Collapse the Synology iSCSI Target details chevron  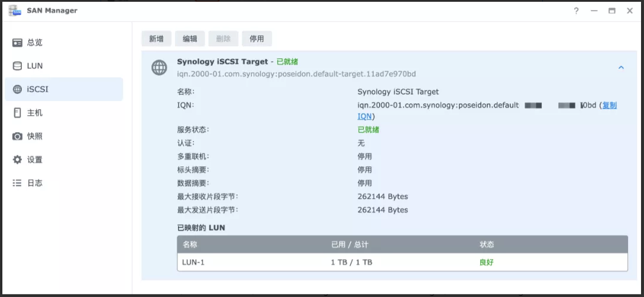point(621,67)
